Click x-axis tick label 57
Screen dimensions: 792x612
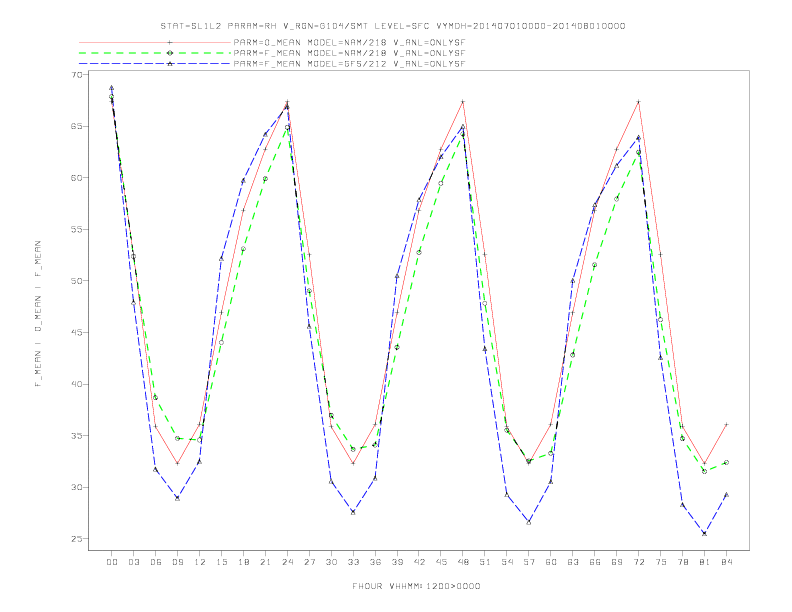coord(529,562)
